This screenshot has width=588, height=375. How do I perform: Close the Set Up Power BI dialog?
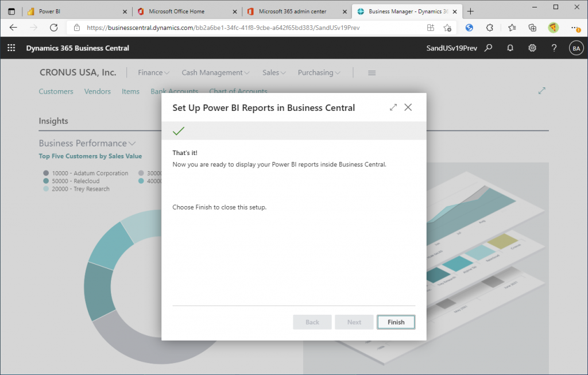click(x=408, y=107)
